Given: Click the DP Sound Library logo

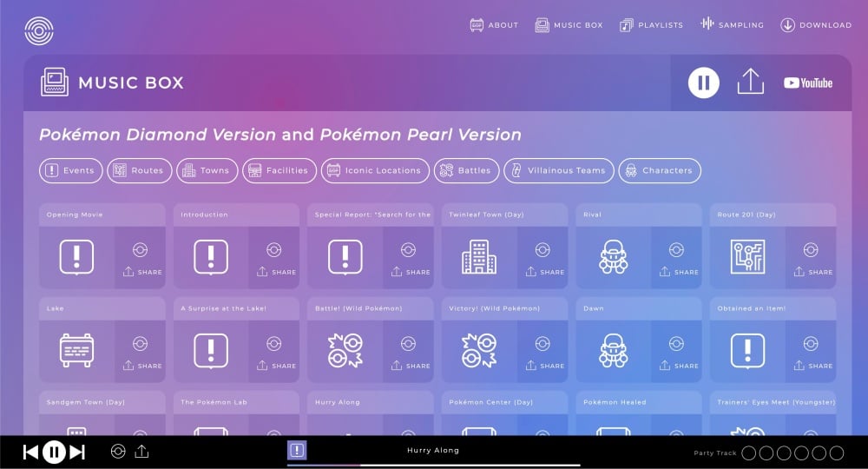Looking at the screenshot, I should pyautogui.click(x=38, y=31).
